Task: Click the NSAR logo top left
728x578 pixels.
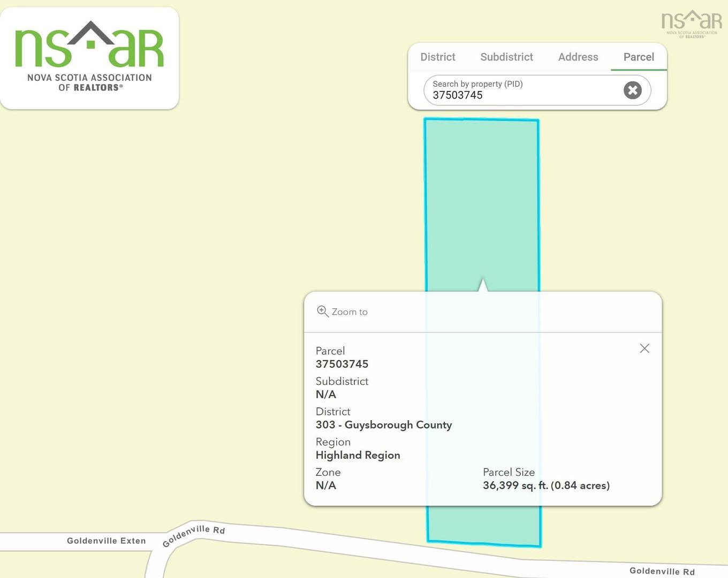Action: 89,57
